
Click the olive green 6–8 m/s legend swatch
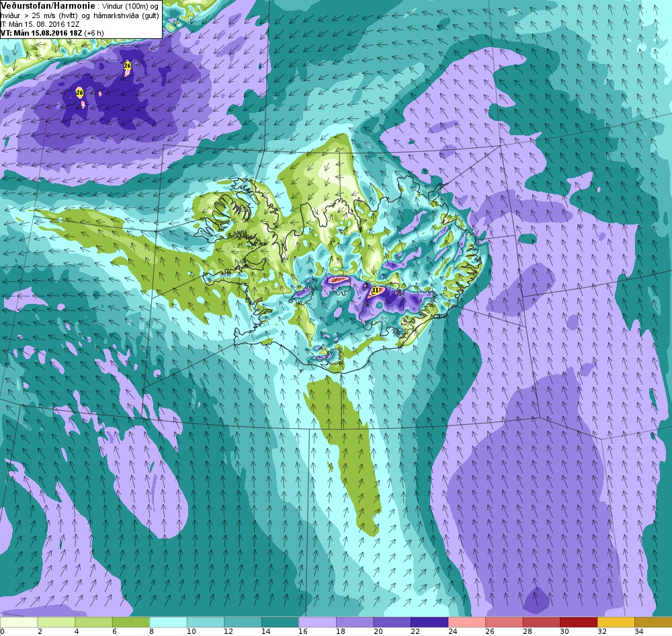coord(131,622)
